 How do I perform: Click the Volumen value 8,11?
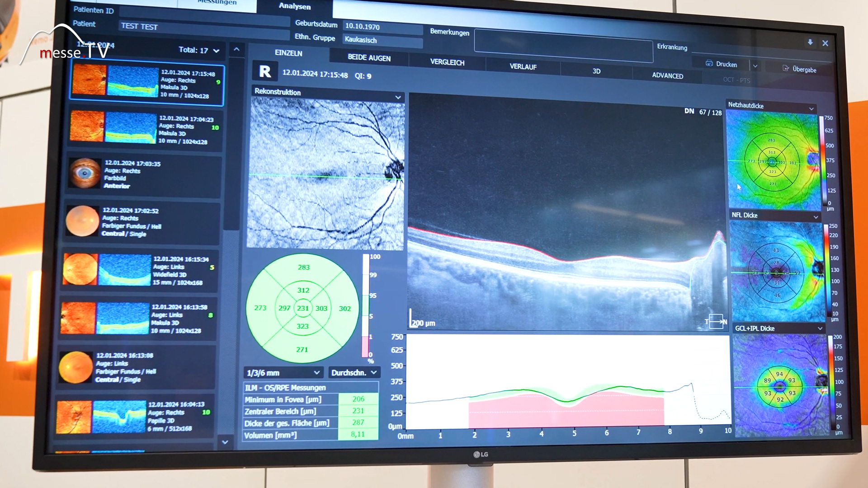pyautogui.click(x=358, y=434)
